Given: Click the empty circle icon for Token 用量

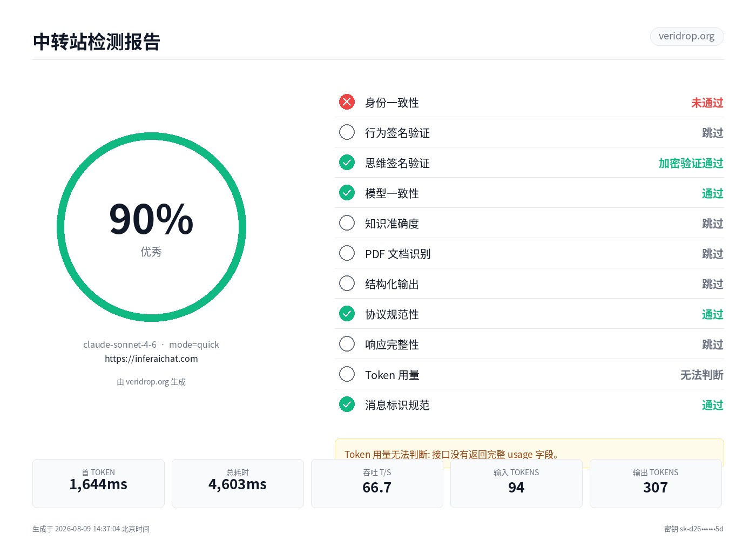Looking at the screenshot, I should (347, 374).
